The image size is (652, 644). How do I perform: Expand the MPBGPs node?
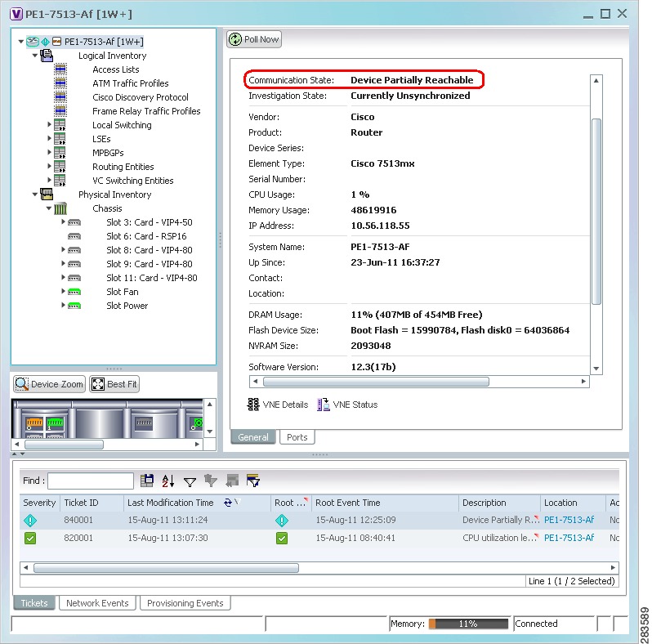pyautogui.click(x=49, y=152)
